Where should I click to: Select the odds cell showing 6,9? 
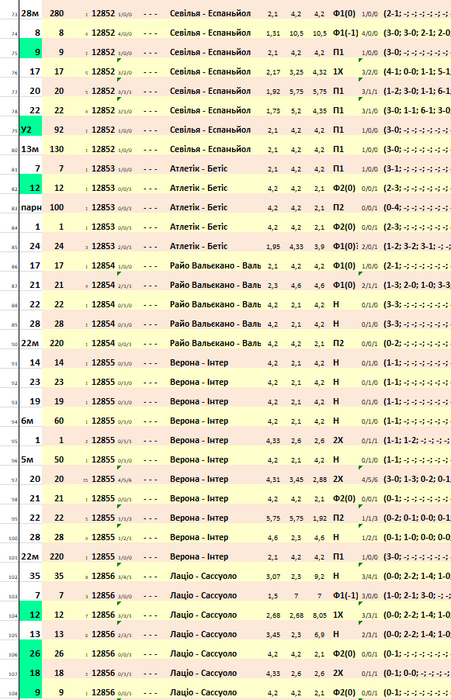[319, 634]
